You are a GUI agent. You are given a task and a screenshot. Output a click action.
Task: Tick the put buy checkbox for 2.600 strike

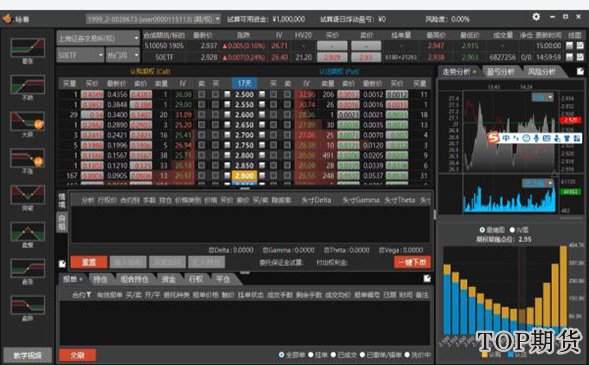(273, 115)
